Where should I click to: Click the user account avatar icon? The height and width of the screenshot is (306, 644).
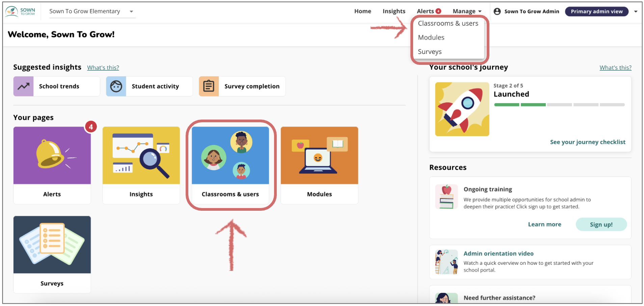[x=497, y=11]
